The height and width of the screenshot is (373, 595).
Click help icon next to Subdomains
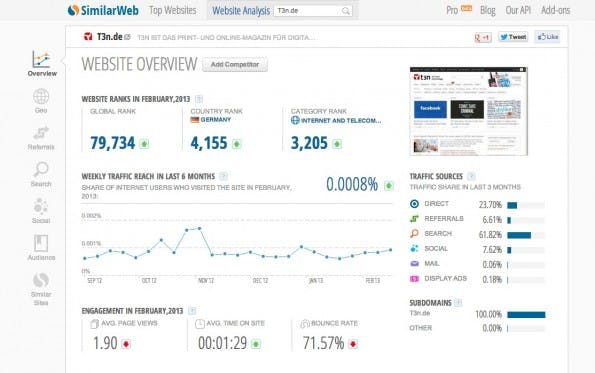pyautogui.click(x=458, y=302)
